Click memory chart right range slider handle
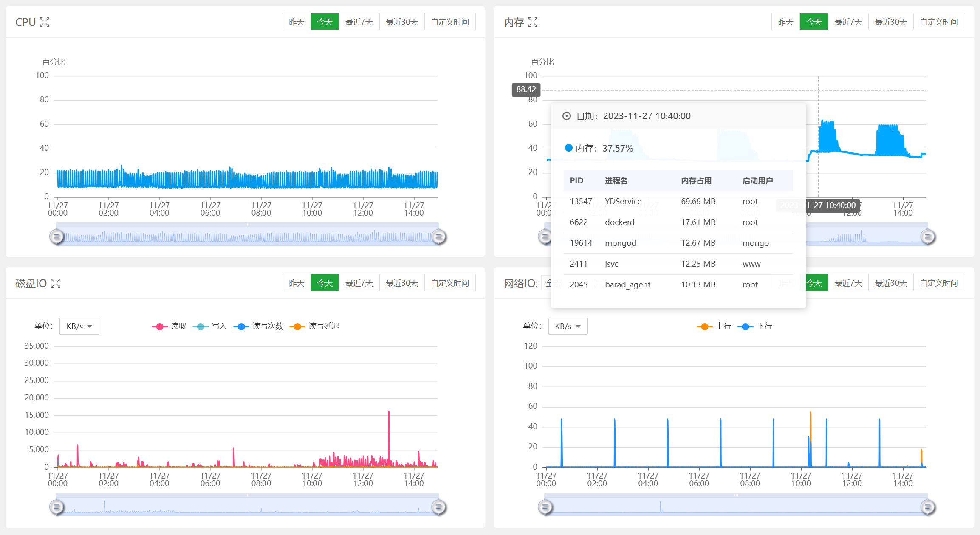 tap(928, 237)
